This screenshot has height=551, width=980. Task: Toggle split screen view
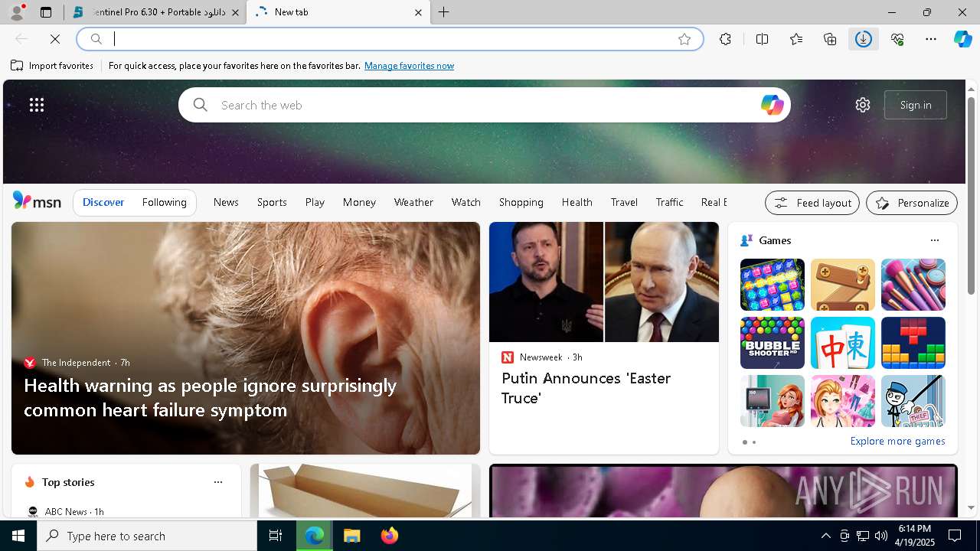pyautogui.click(x=762, y=39)
